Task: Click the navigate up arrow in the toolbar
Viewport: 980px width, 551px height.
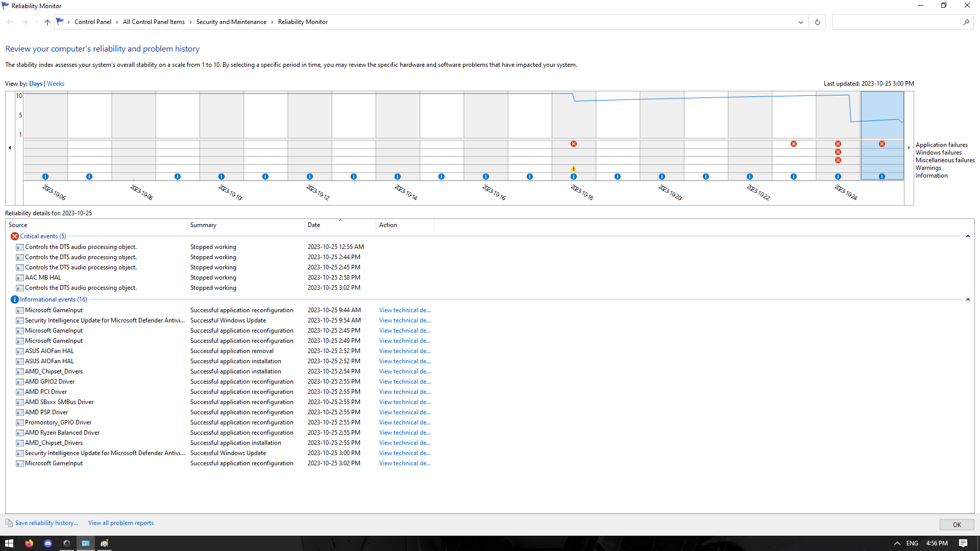Action: [x=47, y=22]
